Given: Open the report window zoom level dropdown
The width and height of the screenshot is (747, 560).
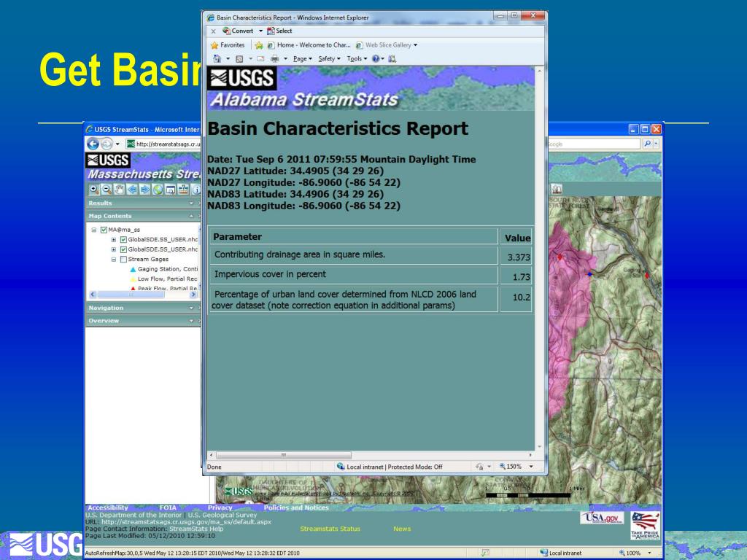Looking at the screenshot, I should coord(531,467).
